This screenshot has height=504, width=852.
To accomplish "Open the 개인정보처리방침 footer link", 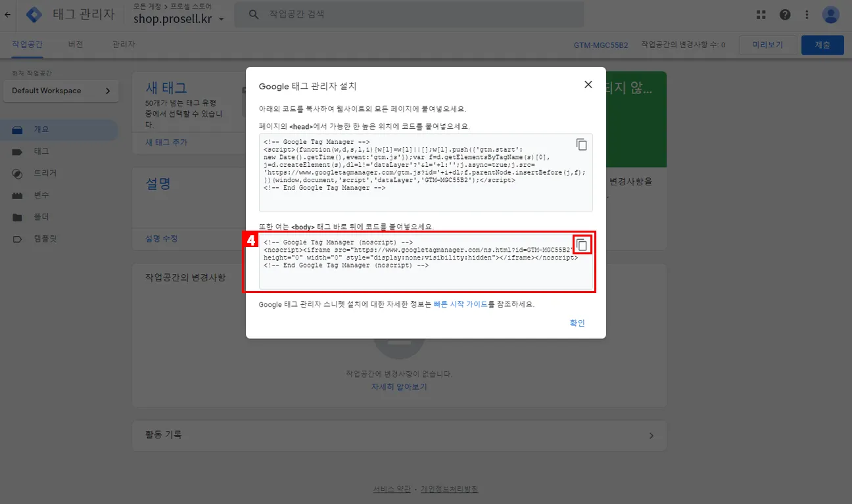I will [x=450, y=490].
